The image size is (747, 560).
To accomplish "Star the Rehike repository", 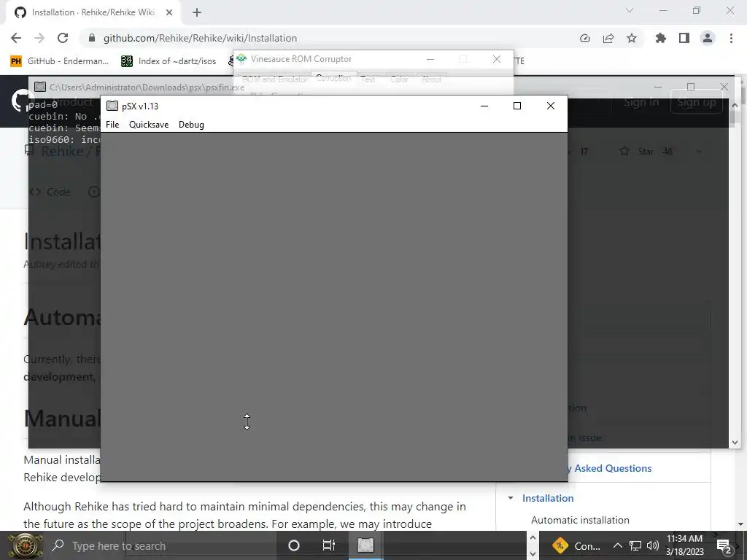I will pyautogui.click(x=646, y=152).
